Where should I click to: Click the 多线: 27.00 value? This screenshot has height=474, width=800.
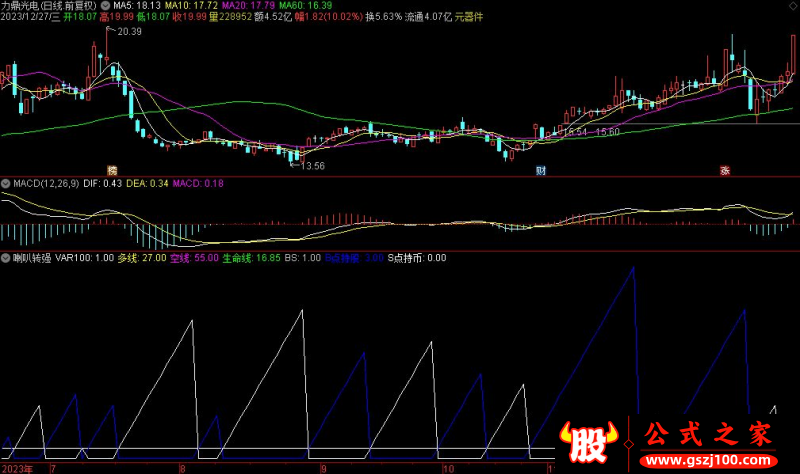coord(142,258)
